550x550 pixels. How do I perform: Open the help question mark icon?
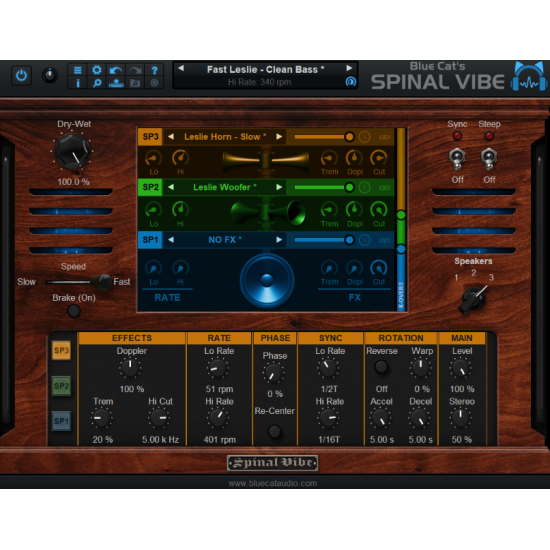(154, 70)
